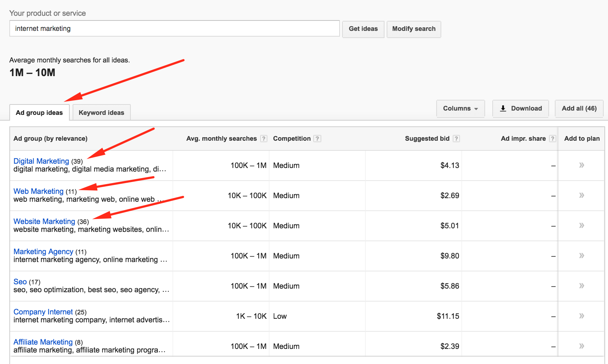Open the Digital Marketing ad group
Screen dimensions: 608x364
41,161
